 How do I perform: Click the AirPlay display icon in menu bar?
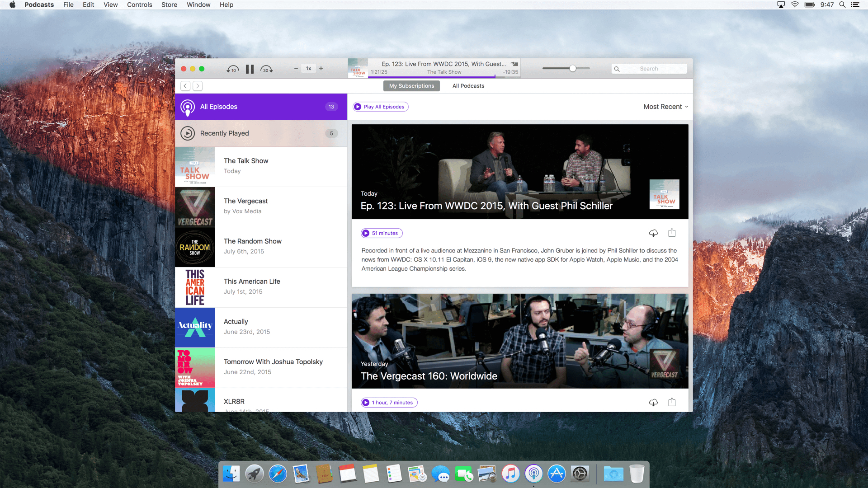781,5
